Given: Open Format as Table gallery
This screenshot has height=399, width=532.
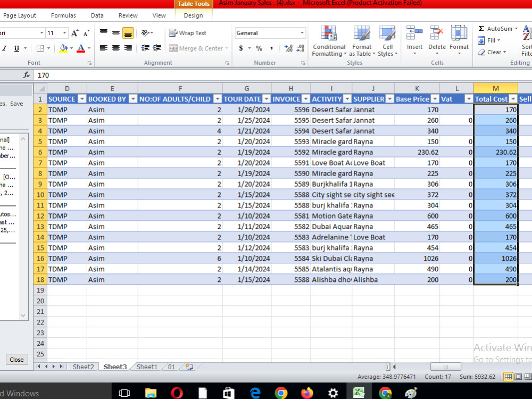Looking at the screenshot, I should [x=362, y=41].
